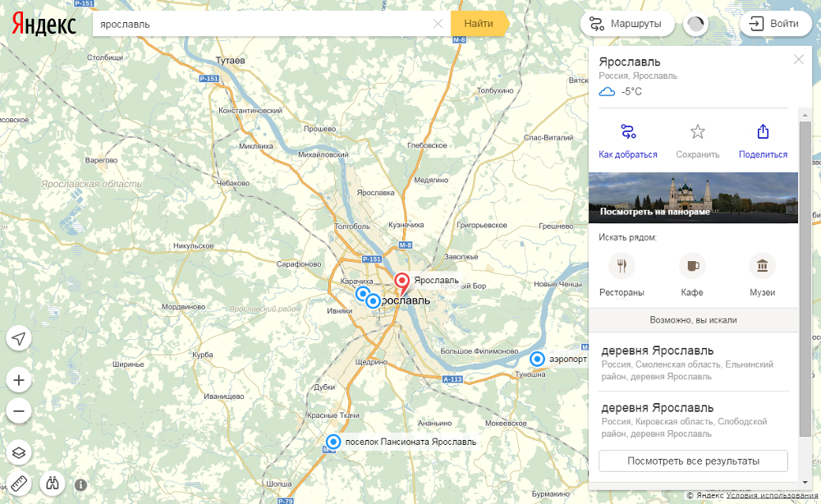Save place with star Сохранить icon
Viewport: 821px width, 504px height.
697,131
